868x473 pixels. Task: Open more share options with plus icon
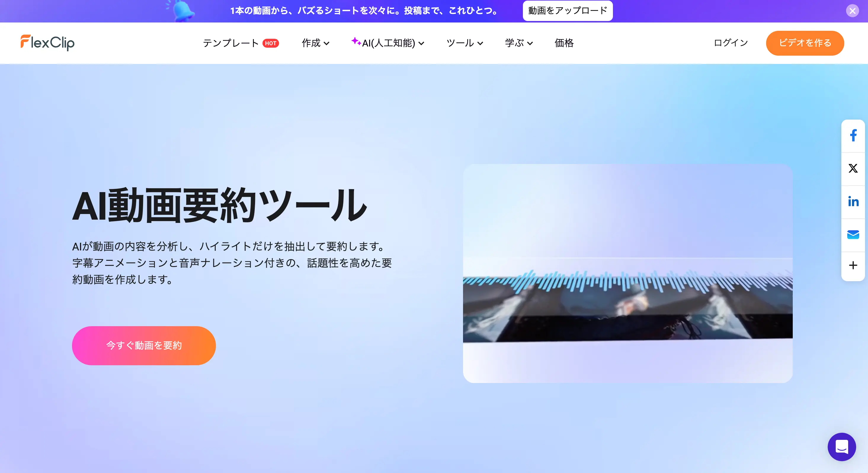coord(853,265)
